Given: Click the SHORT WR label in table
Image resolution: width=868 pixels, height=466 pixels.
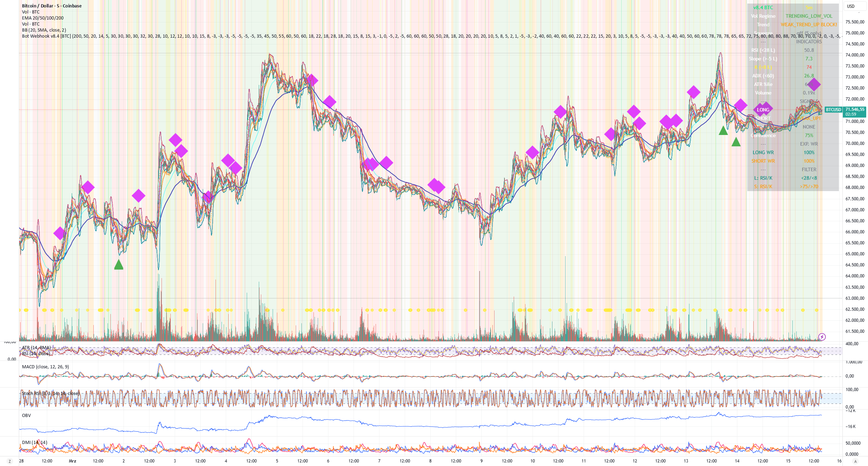Looking at the screenshot, I should (763, 161).
